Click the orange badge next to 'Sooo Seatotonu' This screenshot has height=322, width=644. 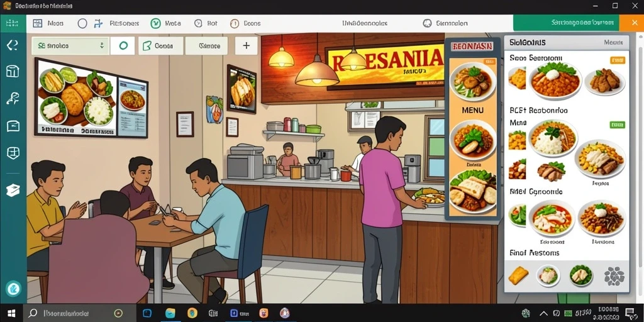click(618, 60)
